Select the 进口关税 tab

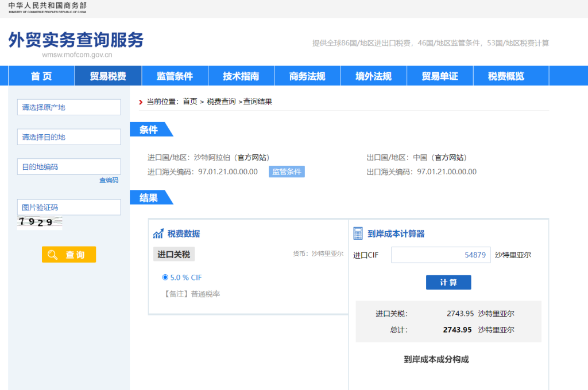173,255
